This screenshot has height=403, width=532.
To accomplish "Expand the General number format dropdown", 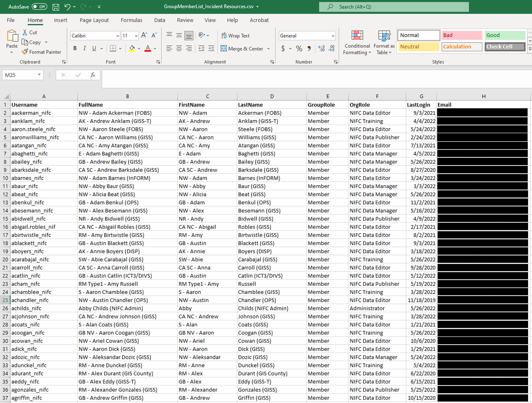I will (x=333, y=36).
